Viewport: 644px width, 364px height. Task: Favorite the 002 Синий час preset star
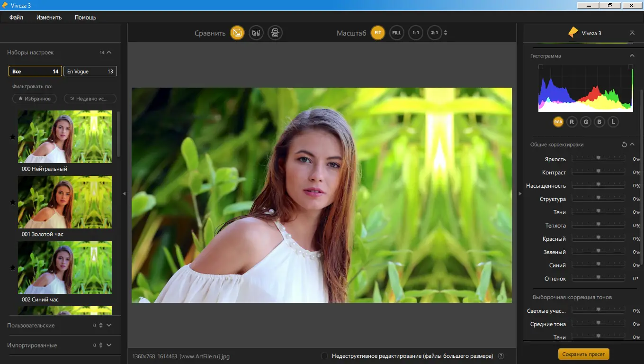tap(13, 268)
